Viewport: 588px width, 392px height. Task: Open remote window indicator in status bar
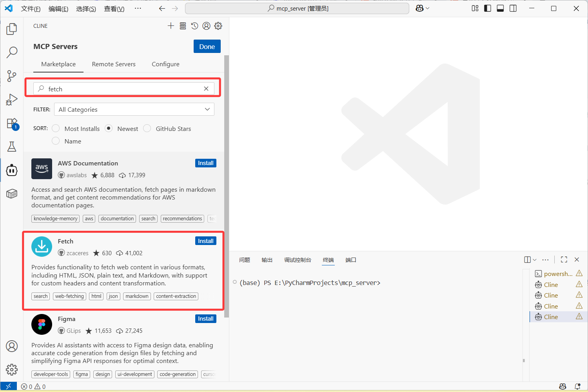pyautogui.click(x=8, y=387)
